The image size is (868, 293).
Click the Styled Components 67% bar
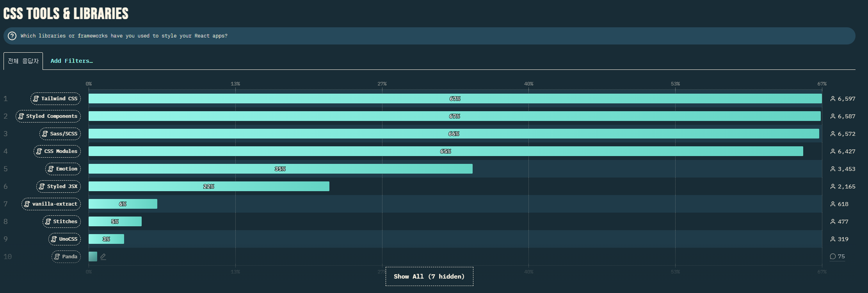click(x=455, y=116)
